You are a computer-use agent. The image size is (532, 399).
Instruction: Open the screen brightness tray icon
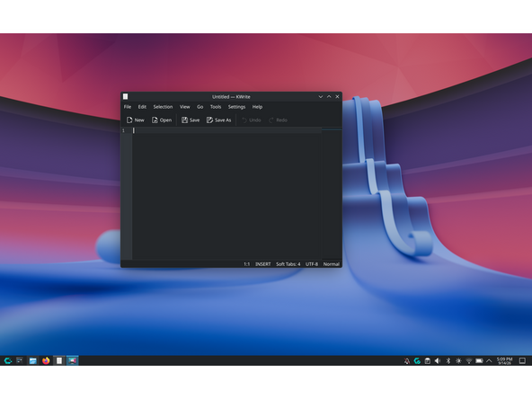click(x=458, y=361)
